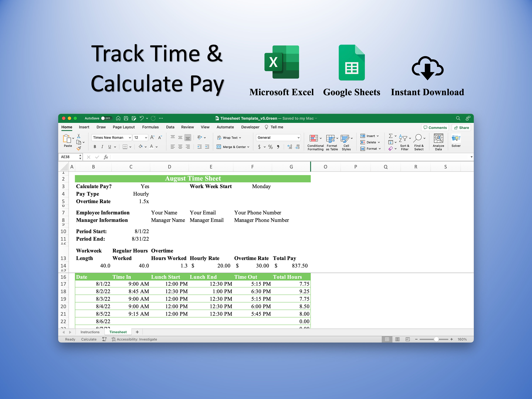The height and width of the screenshot is (399, 532).
Task: Open Analyze Data tool
Action: coord(438,142)
